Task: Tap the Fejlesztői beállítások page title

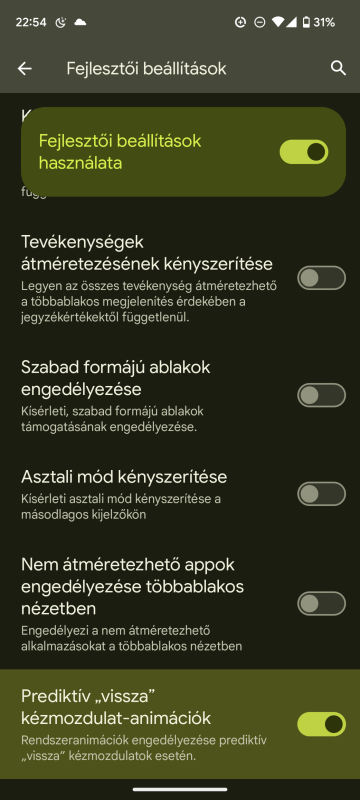Action: tap(146, 69)
